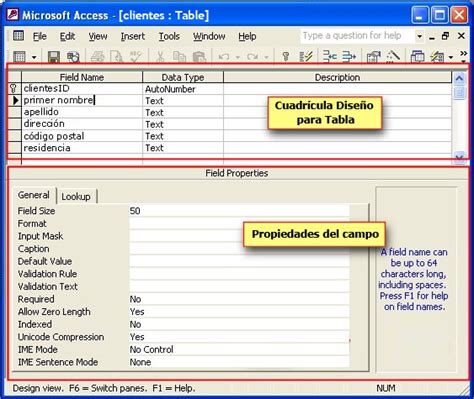
Task: Click the New Object toolbar icon
Action: click(x=437, y=57)
